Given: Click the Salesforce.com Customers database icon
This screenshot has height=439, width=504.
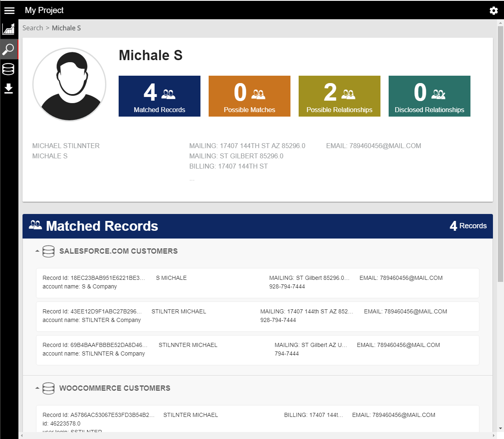Looking at the screenshot, I should pos(48,251).
